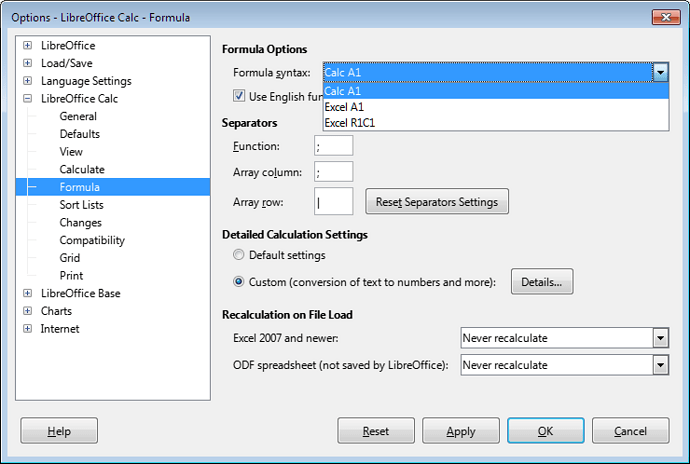
Task: Close the Options window
Action: [x=666, y=17]
